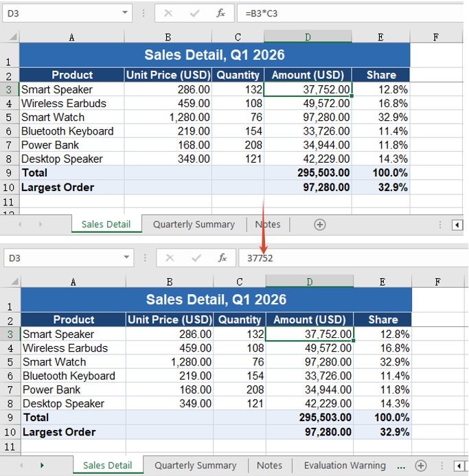The width and height of the screenshot is (469, 476).
Task: Open Name Box dropdown in top spreadsheet
Action: pyautogui.click(x=125, y=13)
